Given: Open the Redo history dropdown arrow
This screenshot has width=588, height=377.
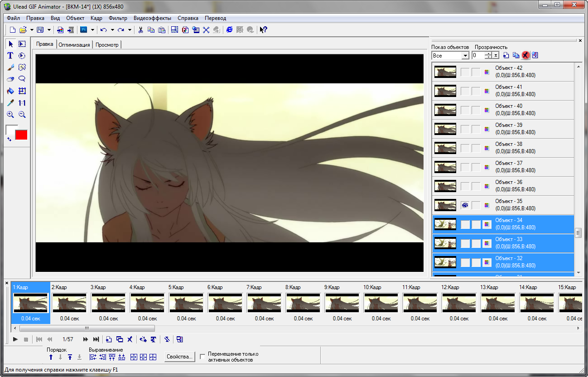Looking at the screenshot, I should point(130,30).
